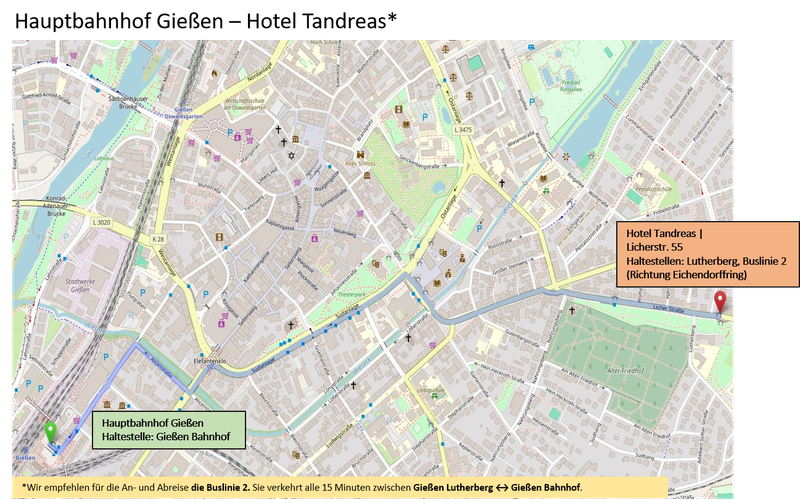Click the parking P icon on Ringallee
Image resolution: width=800 pixels, height=500 pixels.
(x=532, y=102)
